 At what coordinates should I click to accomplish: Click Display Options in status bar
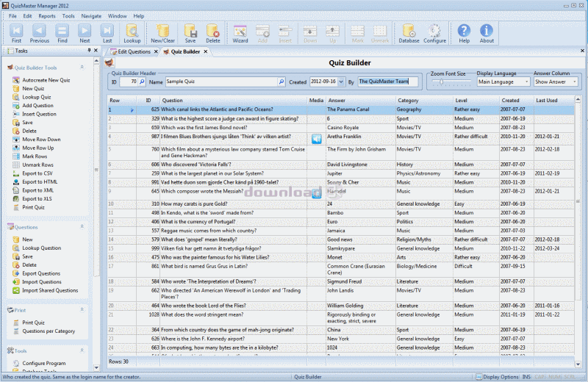point(498,377)
